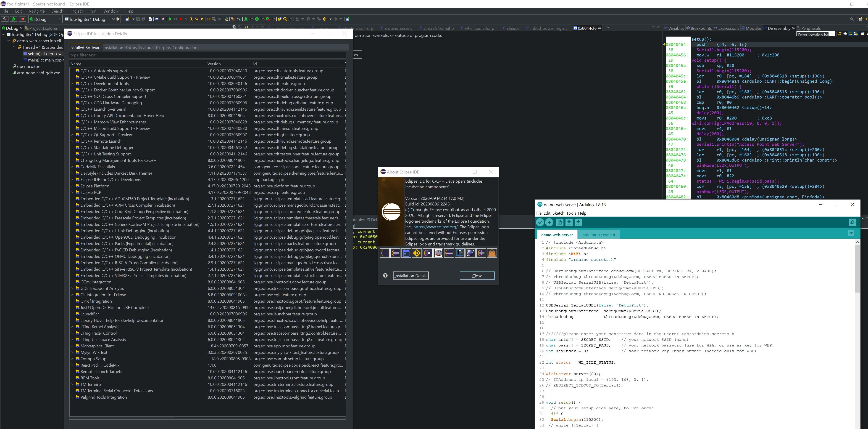Launch debug via the bug icon
This screenshot has height=429, width=868.
coord(246,19)
